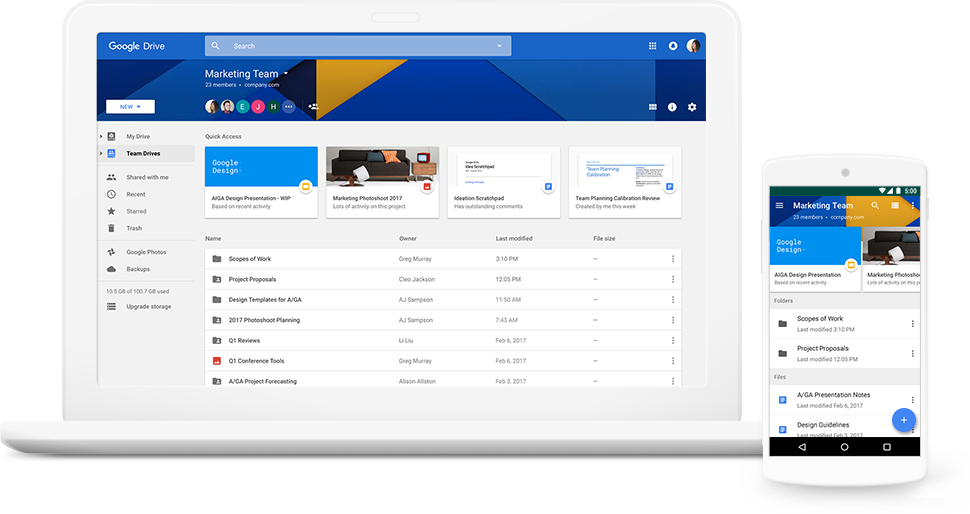Tap Android home circle button
Image resolution: width=970 pixels, height=514 pixels.
(844, 447)
